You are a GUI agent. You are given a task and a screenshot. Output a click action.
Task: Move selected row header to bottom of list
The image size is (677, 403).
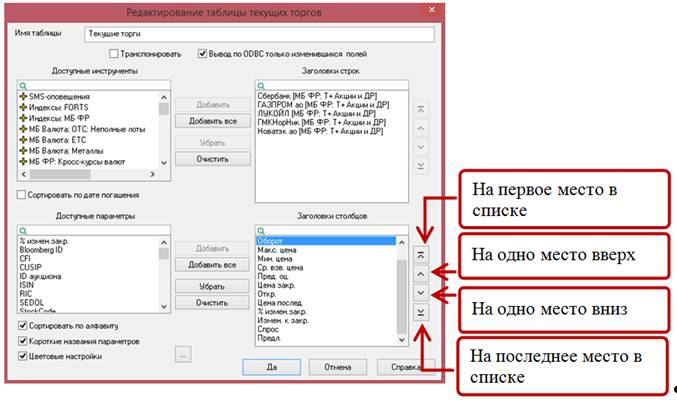420,164
